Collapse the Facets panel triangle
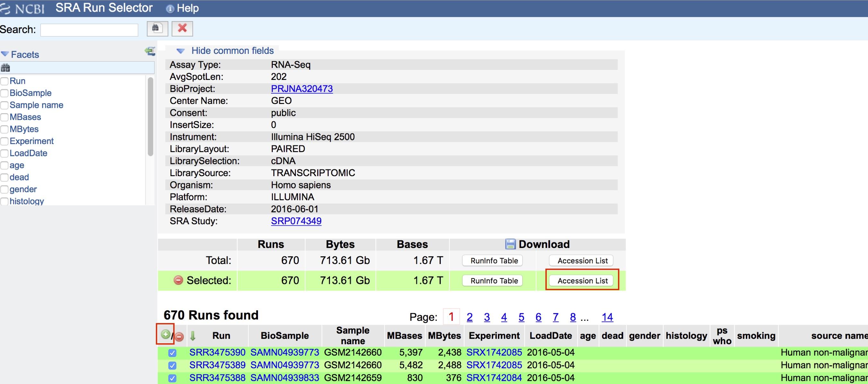The width and height of the screenshot is (868, 384). coord(5,54)
